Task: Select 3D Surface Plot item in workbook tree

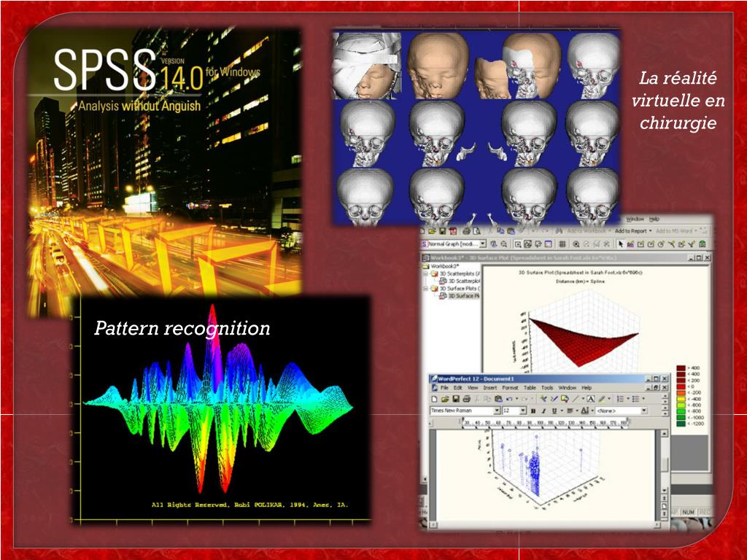Action: tap(459, 296)
